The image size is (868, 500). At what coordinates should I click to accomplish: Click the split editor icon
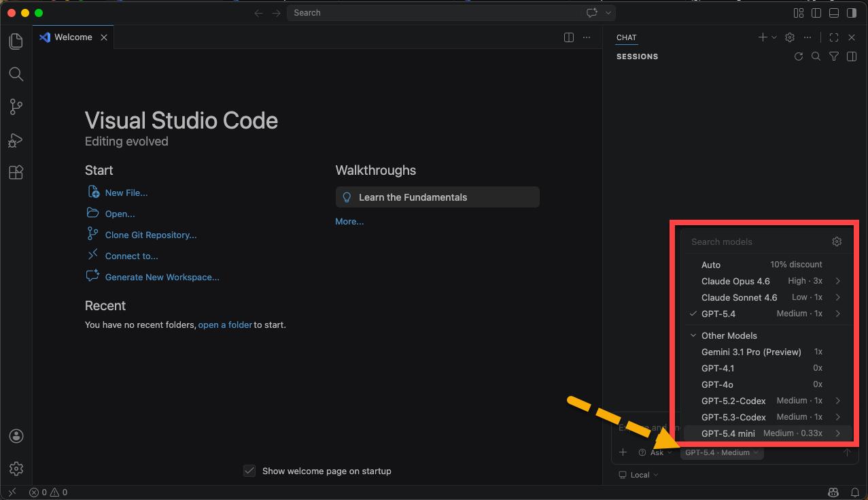569,37
